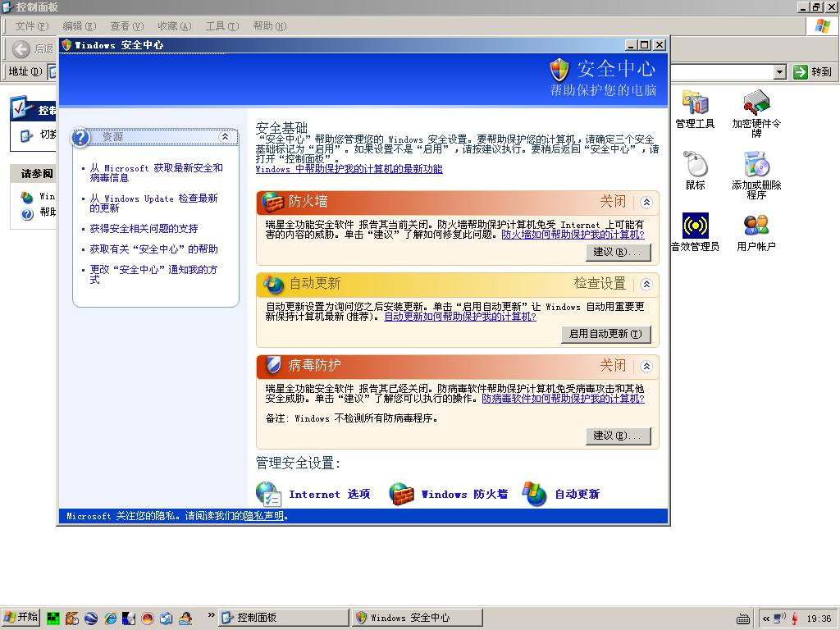Image resolution: width=840 pixels, height=630 pixels.
Task: Click the 安全中心 header shield logo
Action: coord(559,71)
